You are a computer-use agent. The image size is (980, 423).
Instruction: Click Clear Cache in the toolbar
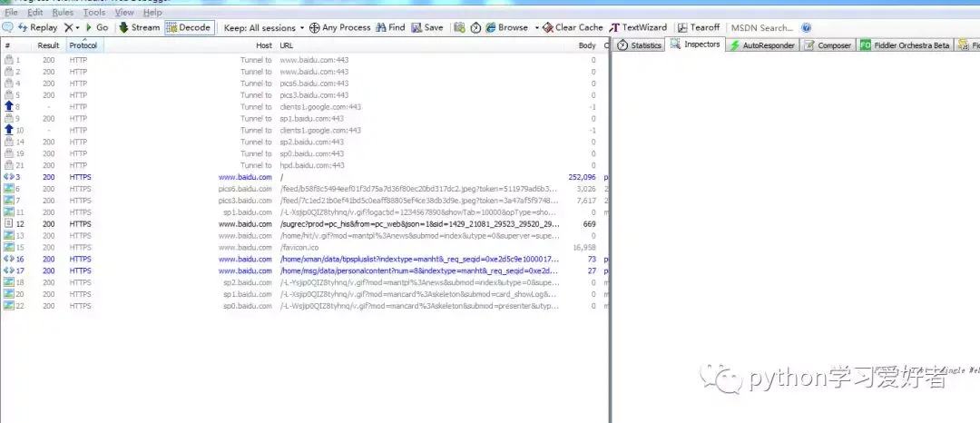tap(573, 27)
